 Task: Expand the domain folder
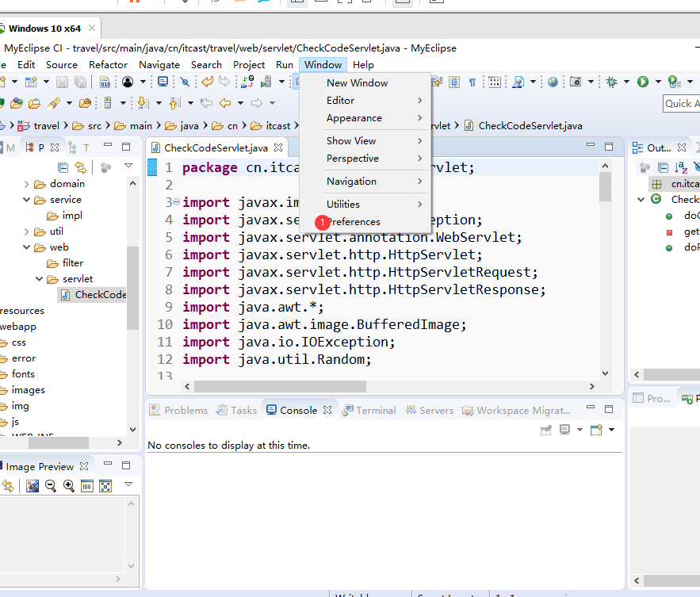tap(26, 184)
